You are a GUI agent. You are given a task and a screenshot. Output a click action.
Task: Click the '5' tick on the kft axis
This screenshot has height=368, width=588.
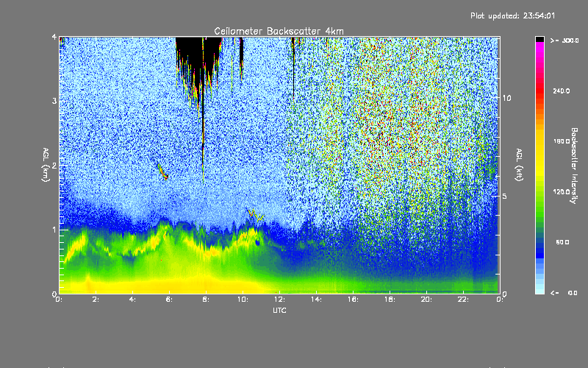tap(505, 196)
